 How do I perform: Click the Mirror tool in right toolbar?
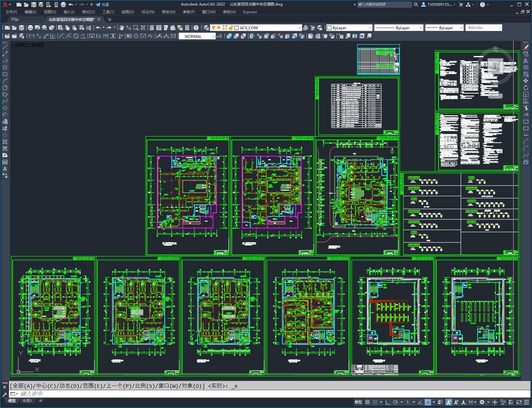(x=526, y=61)
